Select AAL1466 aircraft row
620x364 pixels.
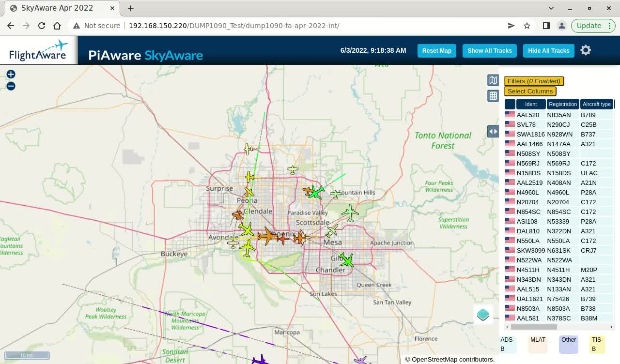pos(559,144)
